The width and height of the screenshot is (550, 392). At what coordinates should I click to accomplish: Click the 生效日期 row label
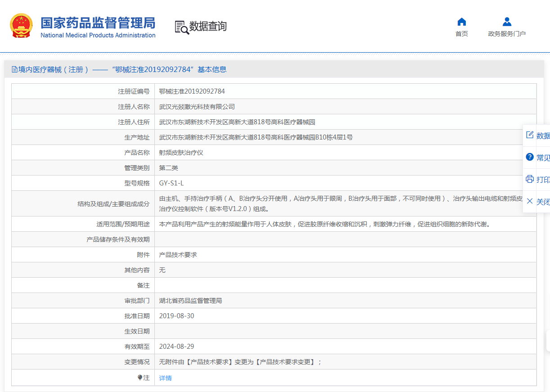point(137,331)
